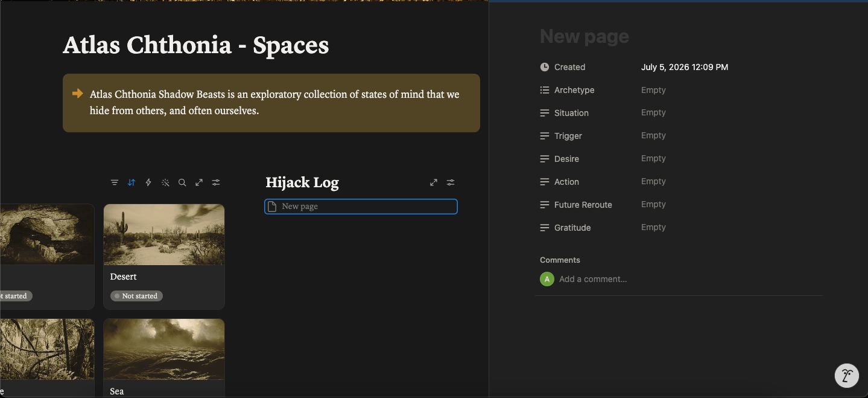This screenshot has height=398, width=868.
Task: Click the created date July 5, 2026
Action: [685, 67]
